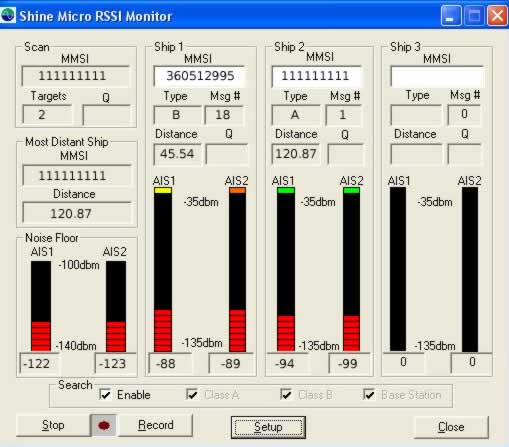509x447 pixels.
Task: Click Noise Floor AIS2 level bar
Action: [x=116, y=306]
